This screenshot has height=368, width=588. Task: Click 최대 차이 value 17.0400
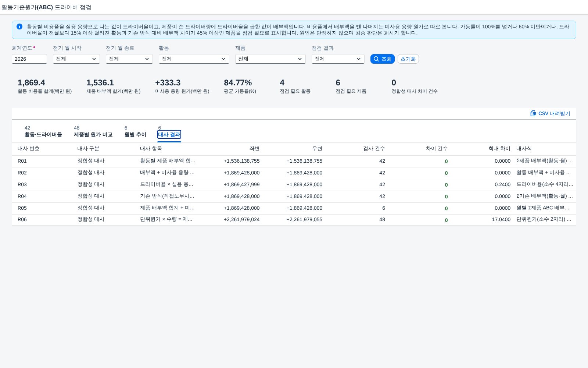[501, 220]
